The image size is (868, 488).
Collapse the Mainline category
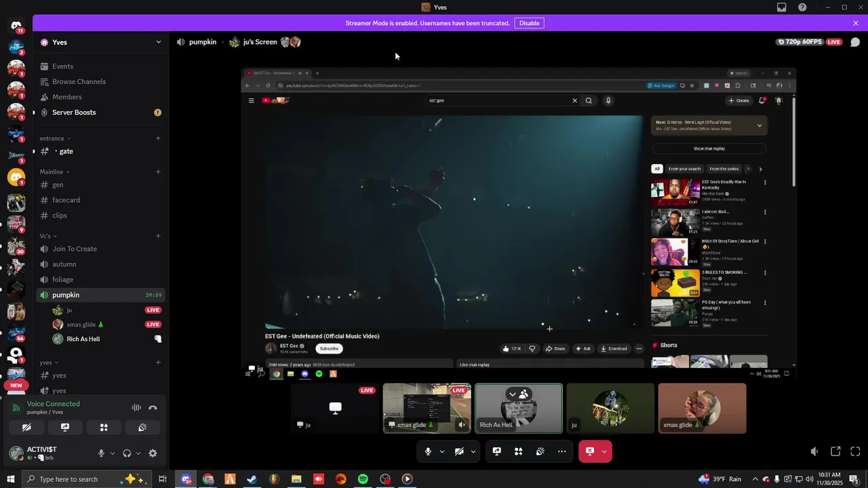tap(55, 171)
